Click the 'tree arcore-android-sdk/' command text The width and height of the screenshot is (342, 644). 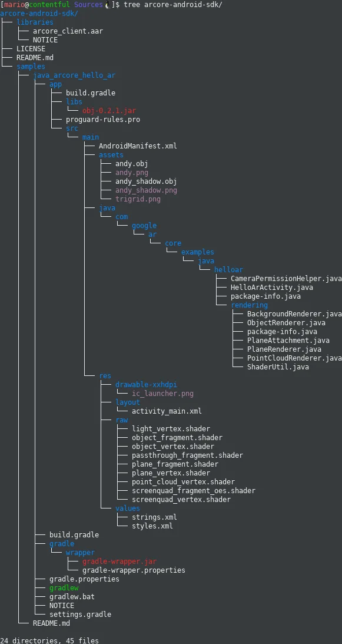173,5
